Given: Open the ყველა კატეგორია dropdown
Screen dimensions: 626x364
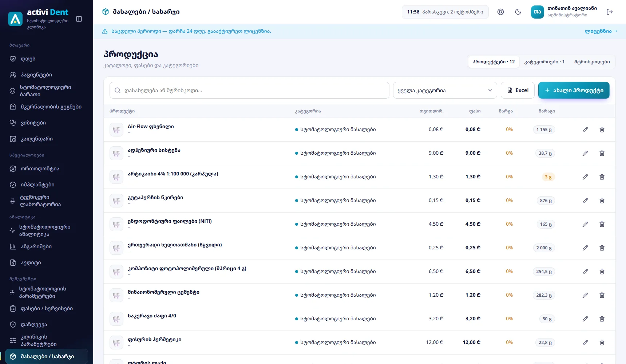Looking at the screenshot, I should 445,90.
